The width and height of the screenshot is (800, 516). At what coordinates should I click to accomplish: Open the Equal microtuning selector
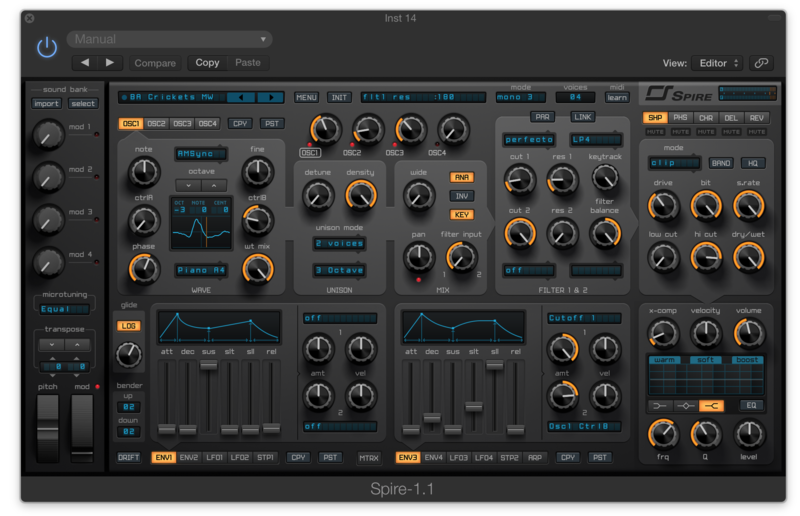click(x=64, y=309)
